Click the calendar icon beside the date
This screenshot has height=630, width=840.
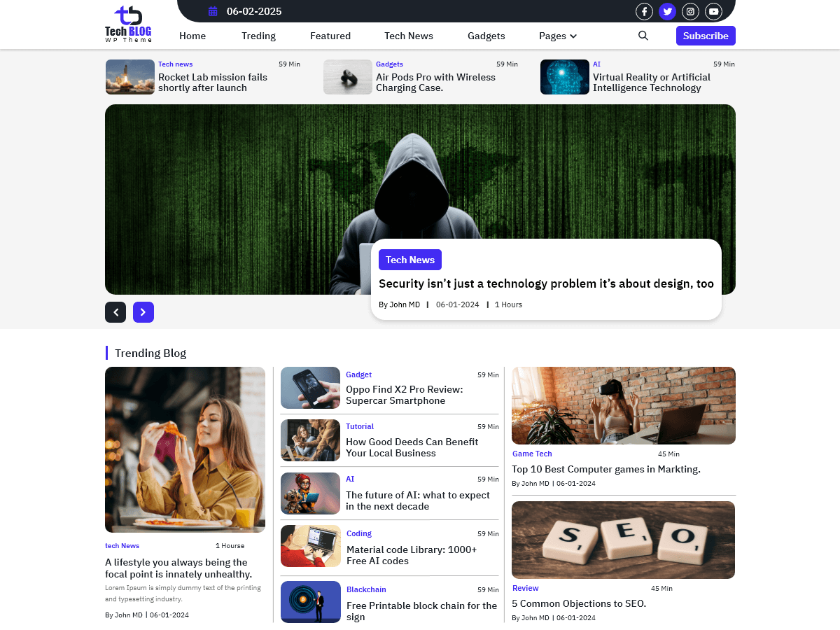[212, 11]
